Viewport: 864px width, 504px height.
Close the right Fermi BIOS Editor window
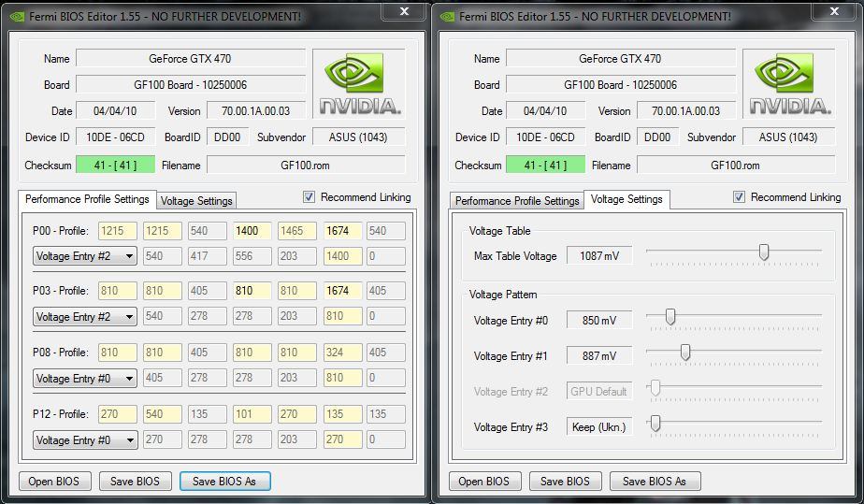pos(834,11)
